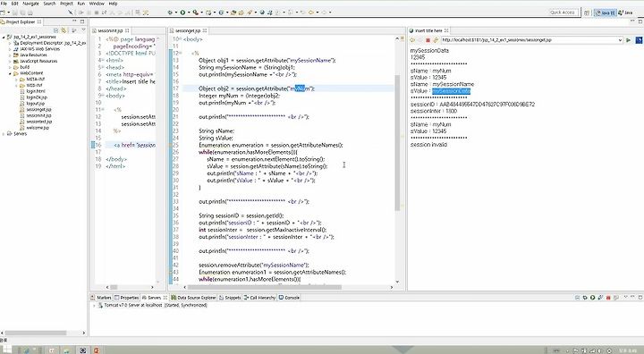Toggle Link with Editor in Project Explorer
The height and width of the screenshot is (354, 644).
click(x=64, y=30)
